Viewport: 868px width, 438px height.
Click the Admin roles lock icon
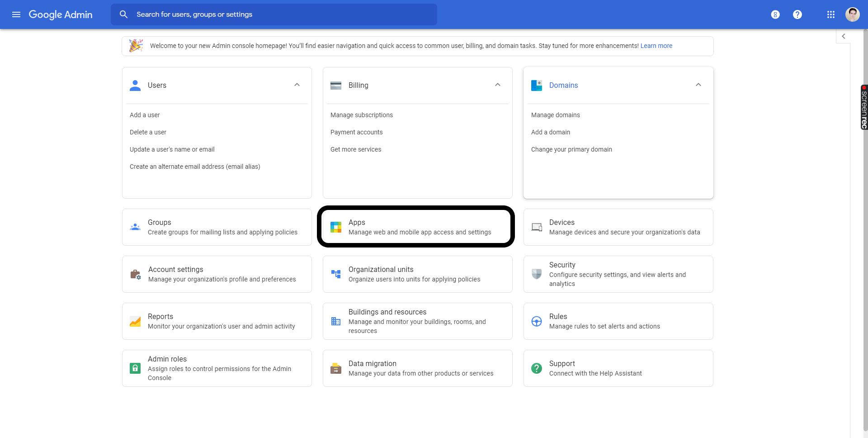135,368
